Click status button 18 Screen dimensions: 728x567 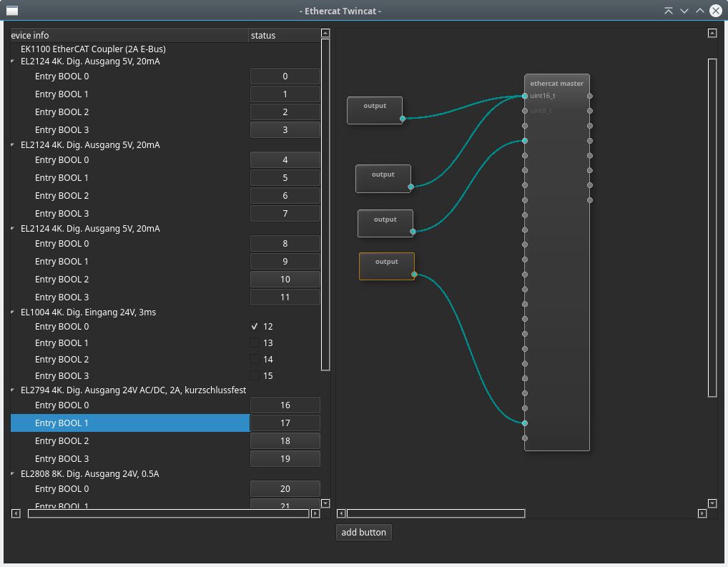pos(285,440)
